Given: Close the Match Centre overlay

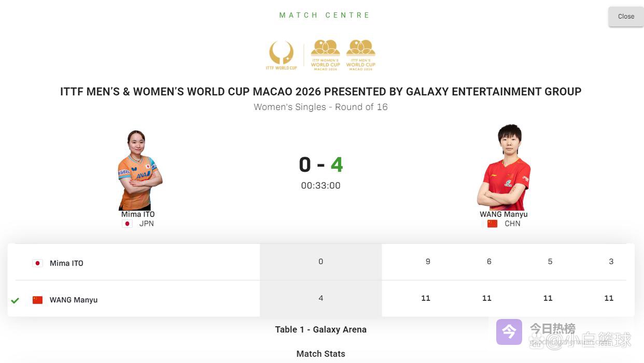Looking at the screenshot, I should click(626, 17).
